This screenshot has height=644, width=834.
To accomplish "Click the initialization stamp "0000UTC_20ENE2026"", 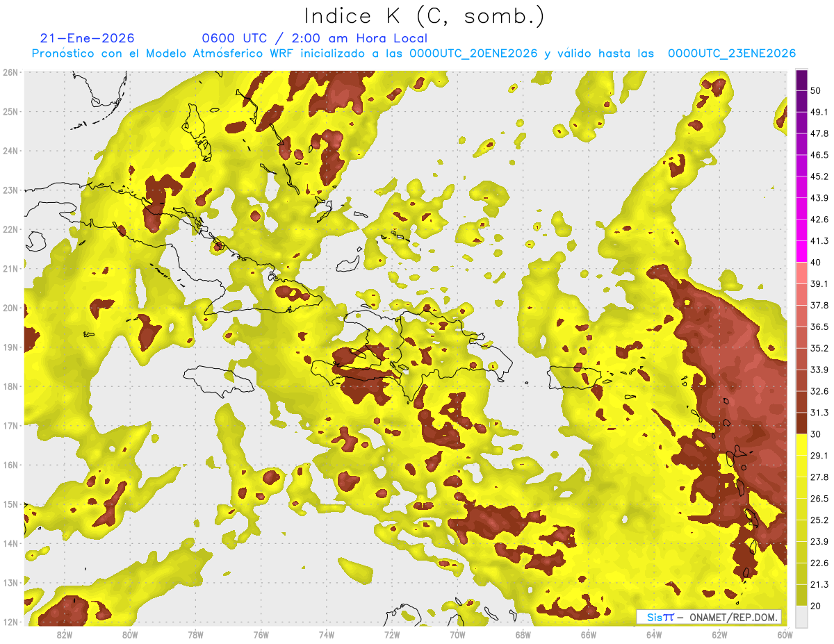I will (x=473, y=53).
